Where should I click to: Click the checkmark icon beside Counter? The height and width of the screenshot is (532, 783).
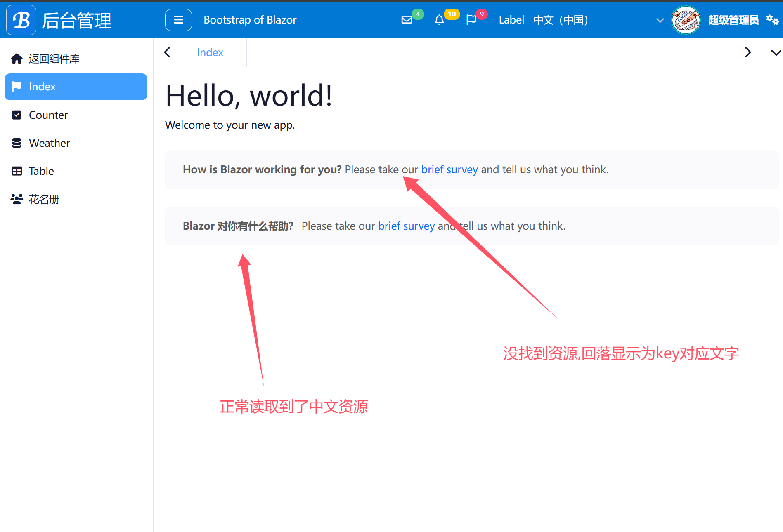pyautogui.click(x=17, y=115)
